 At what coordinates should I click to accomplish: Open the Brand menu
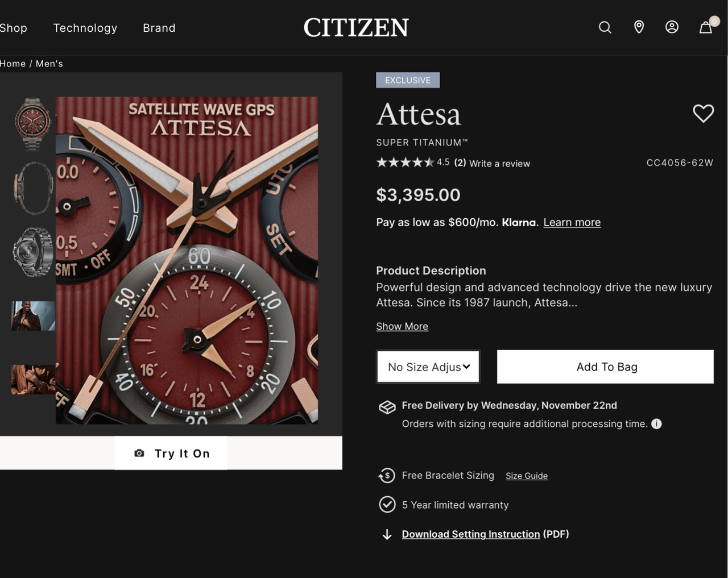(x=159, y=28)
